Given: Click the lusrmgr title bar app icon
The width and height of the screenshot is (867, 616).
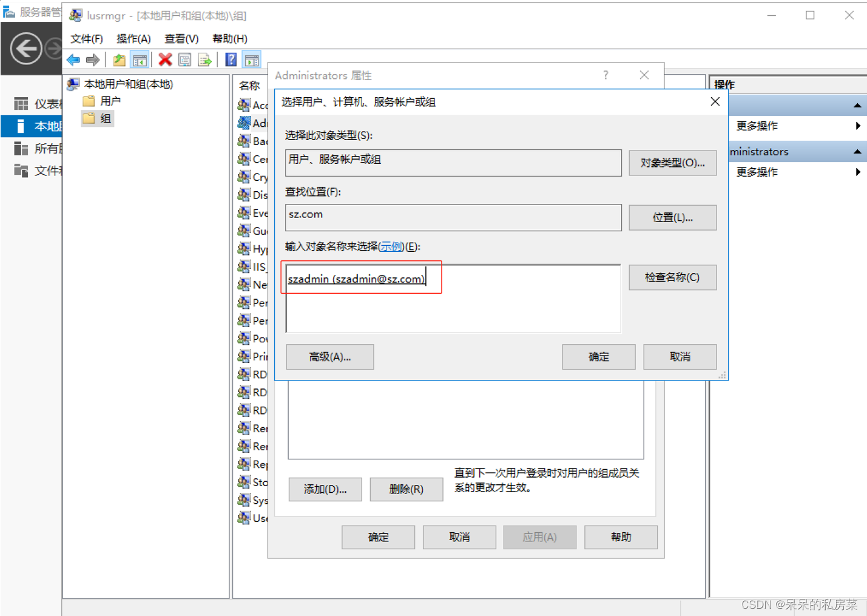Looking at the screenshot, I should pyautogui.click(x=76, y=15).
